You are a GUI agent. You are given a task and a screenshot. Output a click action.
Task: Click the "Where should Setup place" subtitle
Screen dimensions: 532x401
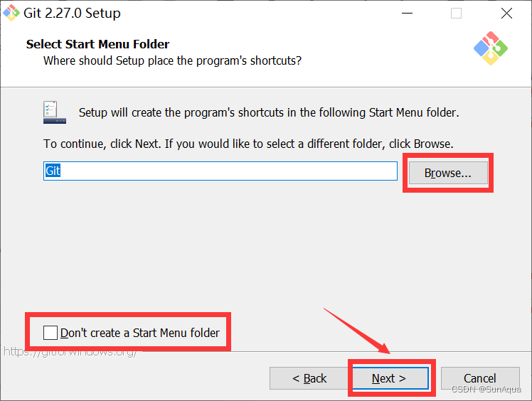click(172, 60)
